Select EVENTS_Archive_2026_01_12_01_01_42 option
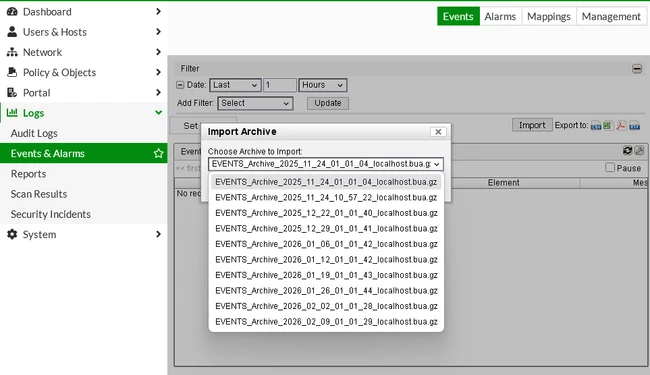 tap(326, 260)
